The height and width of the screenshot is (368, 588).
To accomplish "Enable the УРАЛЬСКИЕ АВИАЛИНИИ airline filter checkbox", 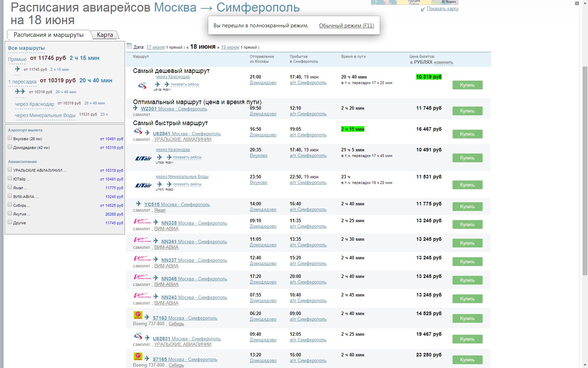I will (10, 170).
